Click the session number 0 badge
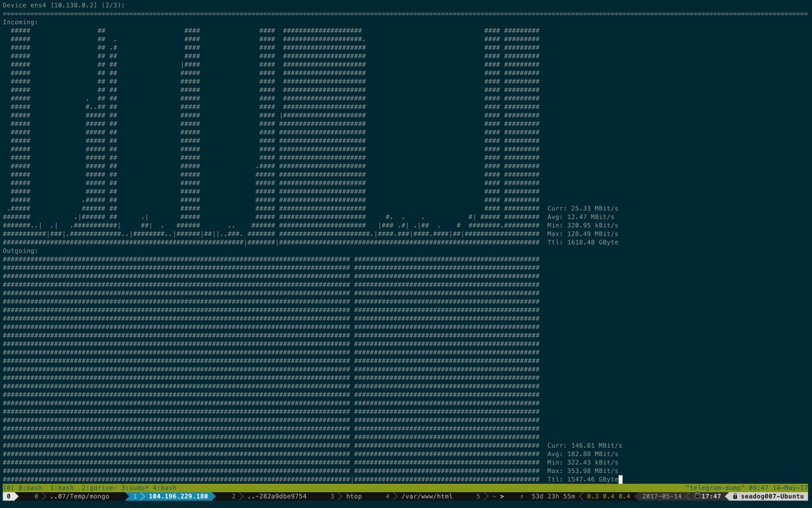 (x=8, y=497)
